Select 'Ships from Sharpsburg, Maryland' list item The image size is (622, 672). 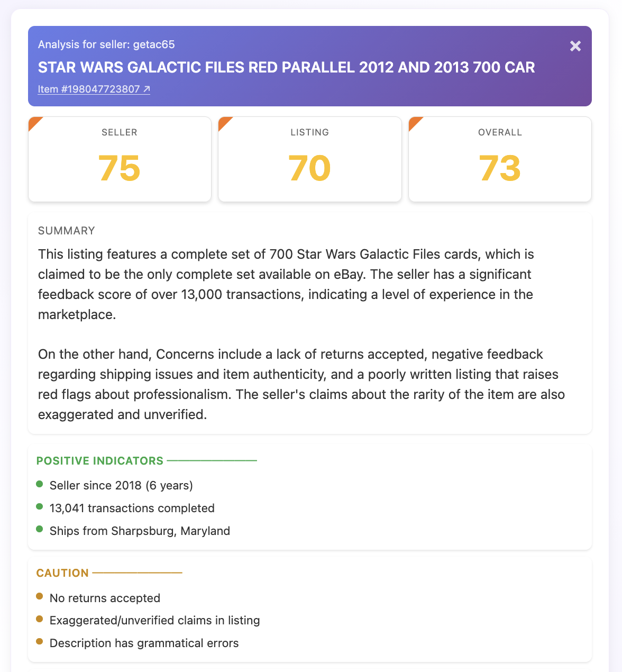140,531
